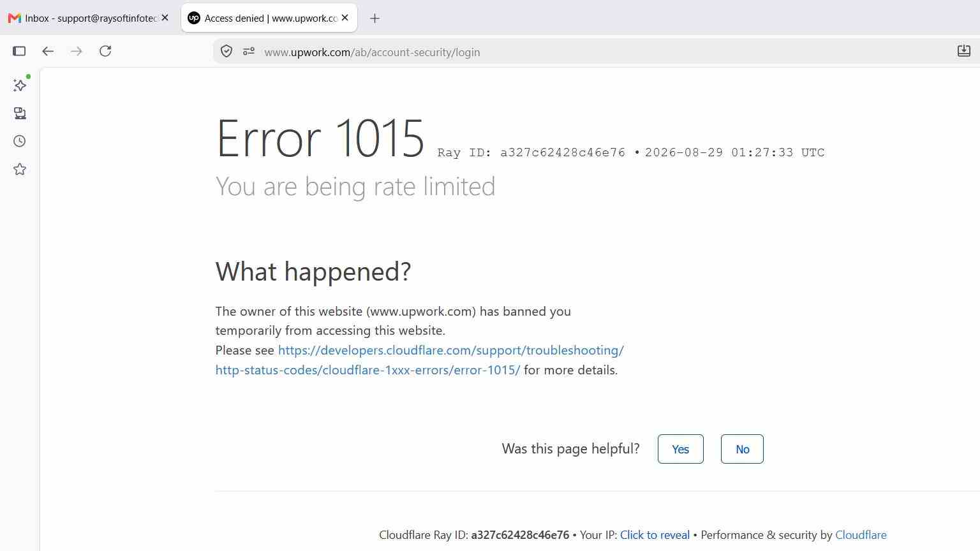Toggle the sidebar panel icon
The image size is (980, 551).
[x=19, y=51]
